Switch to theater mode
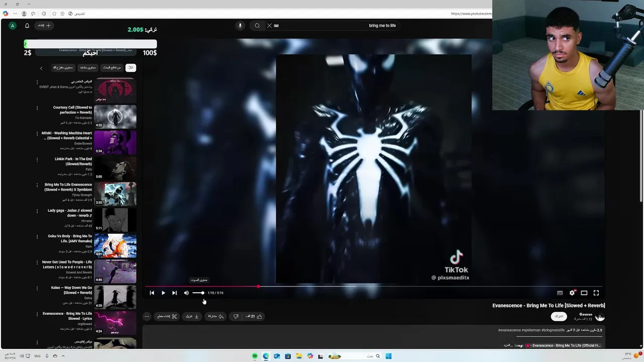This screenshot has height=362, width=644. pyautogui.click(x=584, y=293)
